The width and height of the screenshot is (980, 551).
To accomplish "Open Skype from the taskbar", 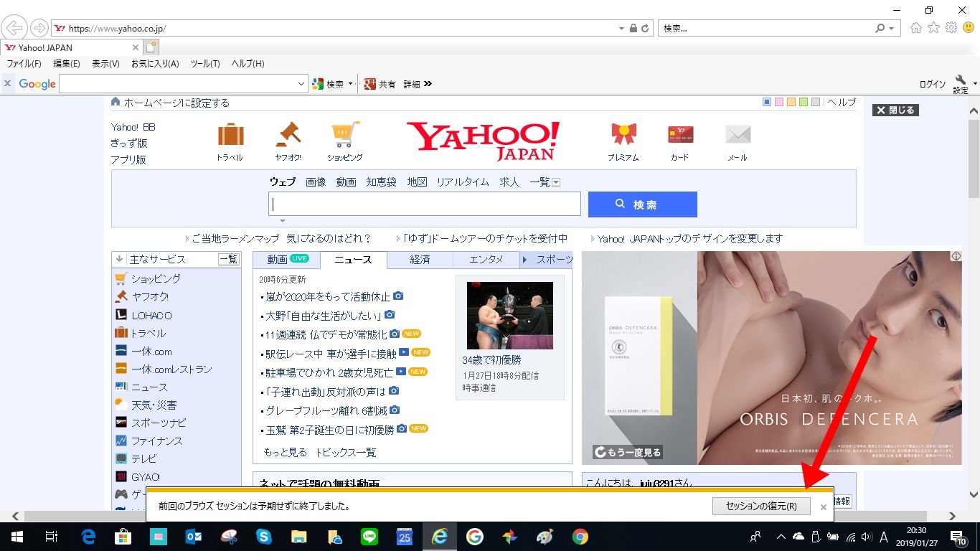I will (x=264, y=537).
